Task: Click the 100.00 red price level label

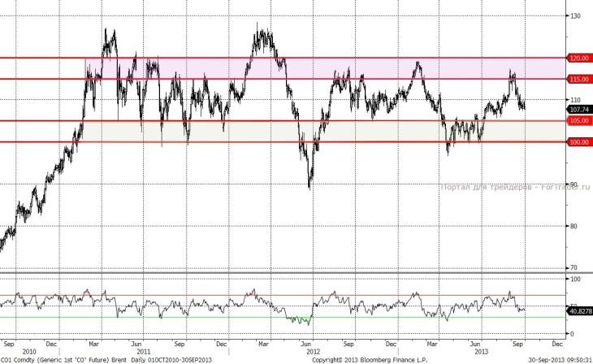Action: click(580, 142)
